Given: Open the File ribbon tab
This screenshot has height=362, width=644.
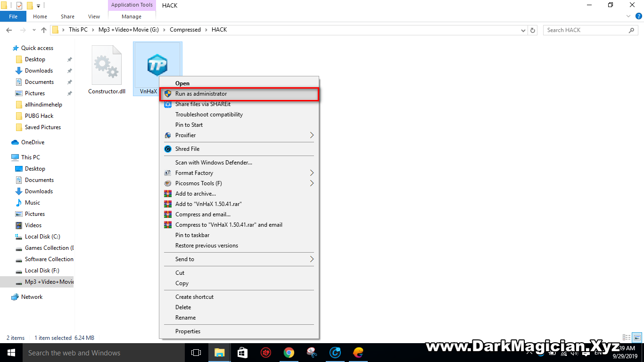Looking at the screenshot, I should [13, 16].
